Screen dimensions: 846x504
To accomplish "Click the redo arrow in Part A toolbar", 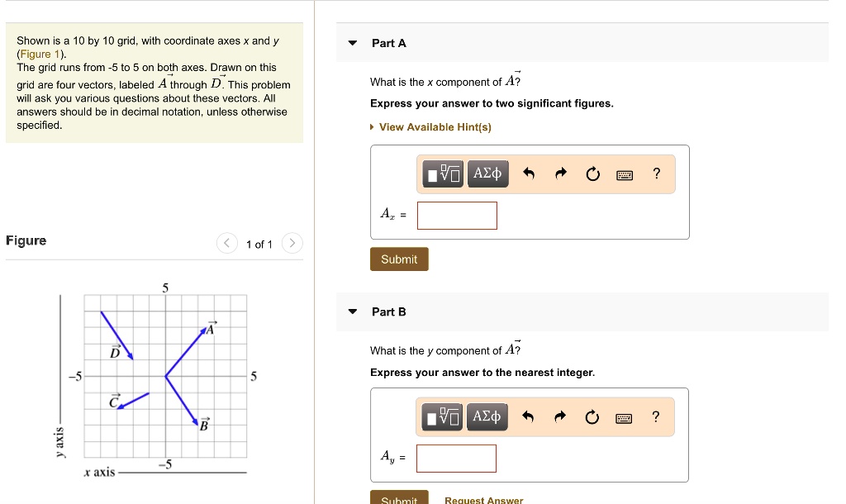I will 560,174.
